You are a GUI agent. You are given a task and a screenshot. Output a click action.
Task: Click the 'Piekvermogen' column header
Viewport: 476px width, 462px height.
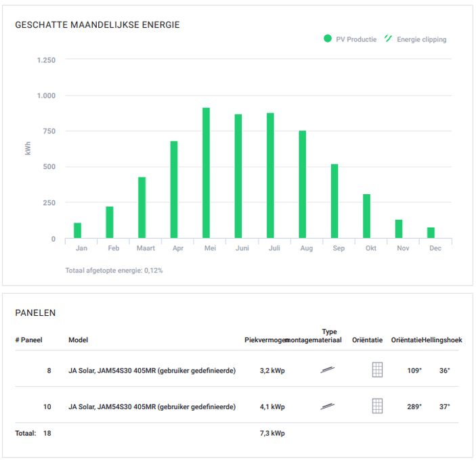[x=267, y=340]
